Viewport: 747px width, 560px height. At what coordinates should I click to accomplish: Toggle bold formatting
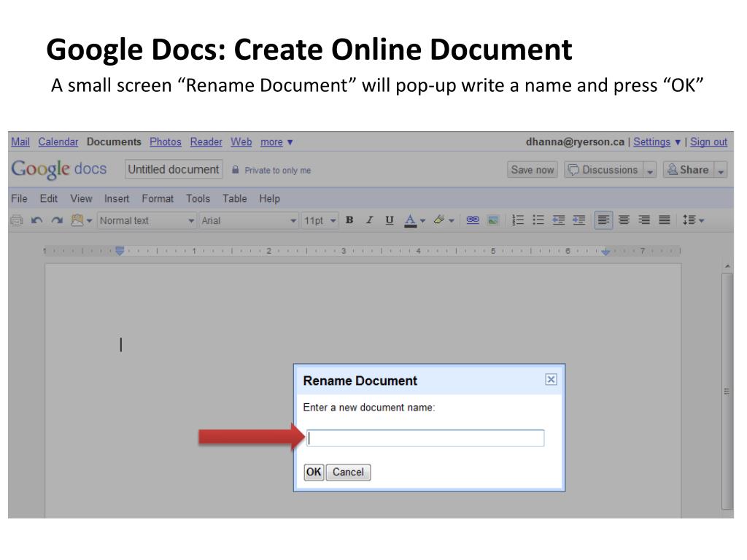coord(349,220)
